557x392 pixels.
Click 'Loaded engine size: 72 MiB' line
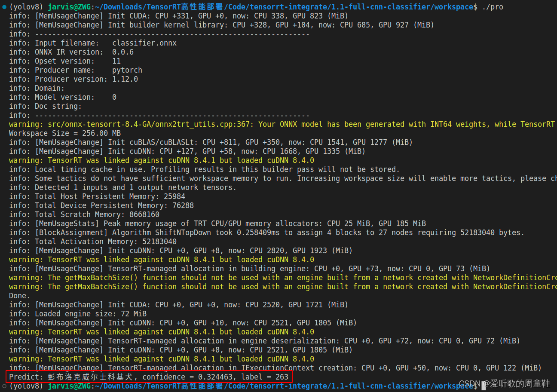pos(78,314)
